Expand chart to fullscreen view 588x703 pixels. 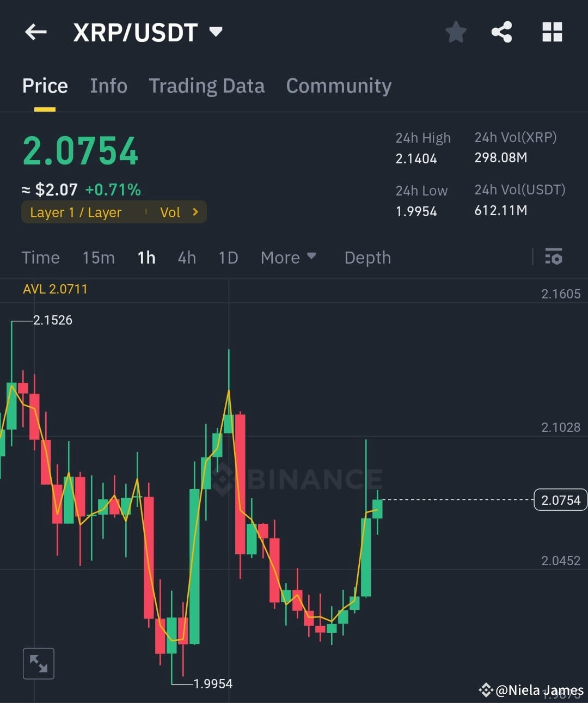(x=38, y=663)
